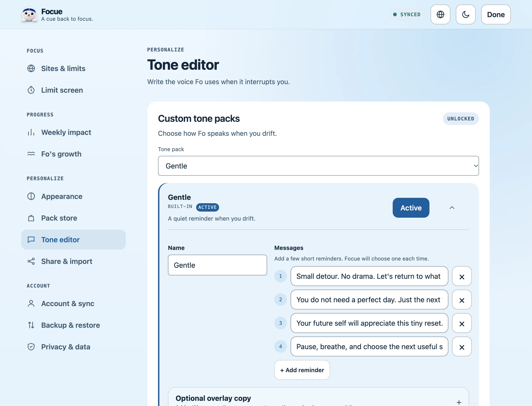
Task: Click the Weekly impact bar chart icon
Action: pyautogui.click(x=31, y=132)
